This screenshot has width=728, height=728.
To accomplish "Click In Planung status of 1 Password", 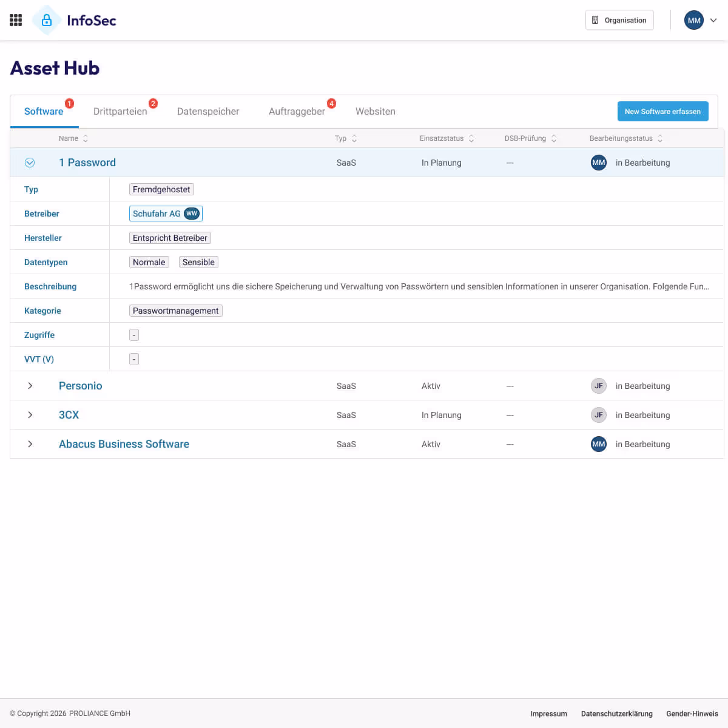I will tap(442, 163).
